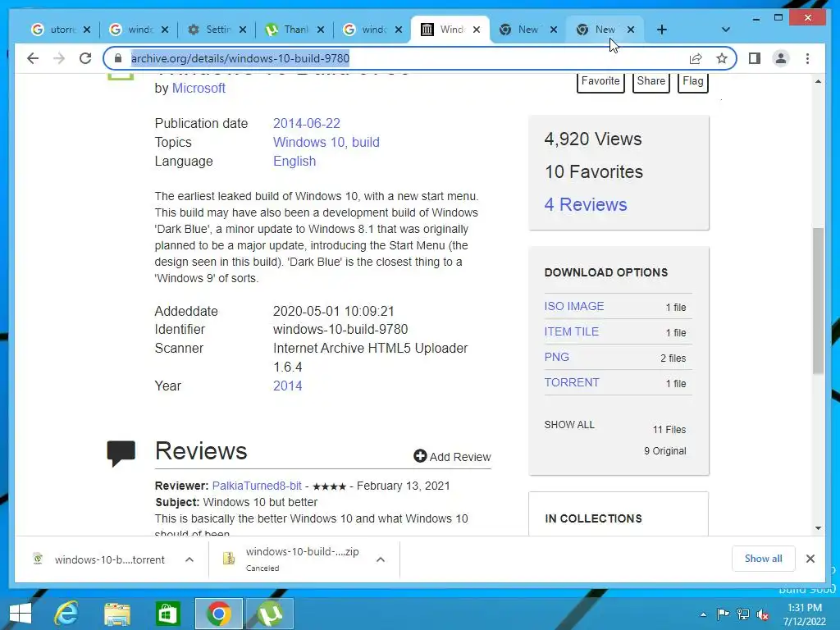Open the 'Windows 10' topic link

(x=309, y=142)
